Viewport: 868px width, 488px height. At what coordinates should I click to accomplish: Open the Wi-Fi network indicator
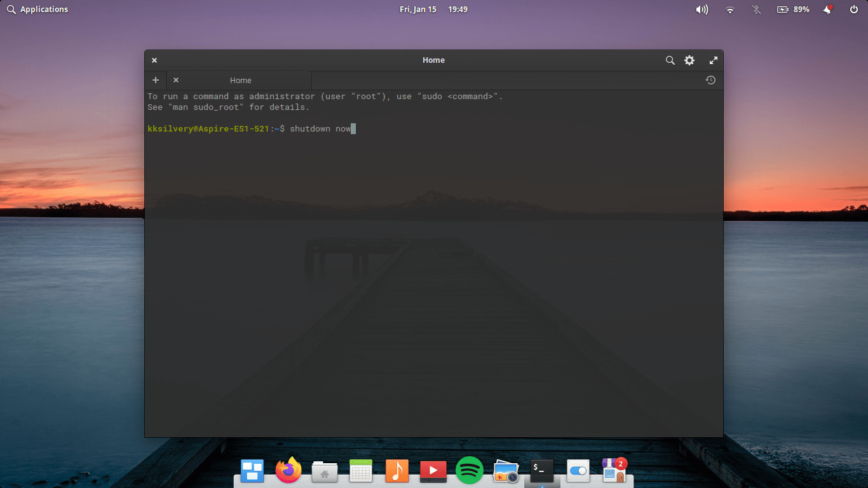(730, 10)
